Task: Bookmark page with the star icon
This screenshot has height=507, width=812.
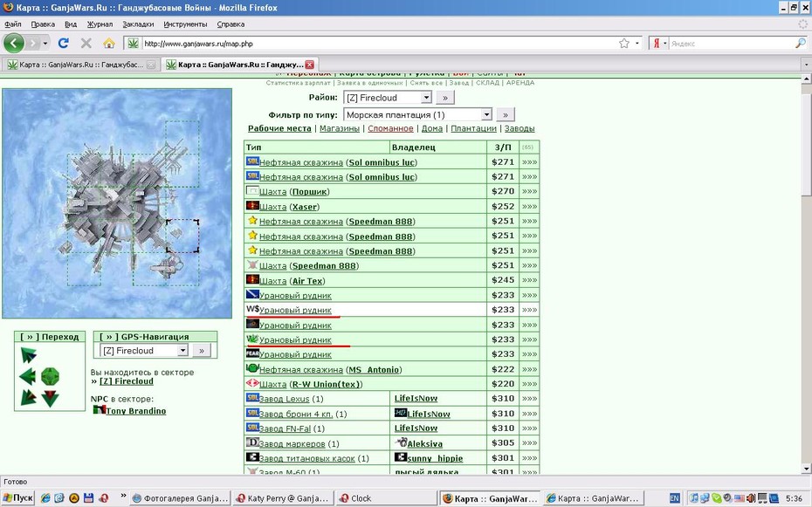Action: point(624,44)
